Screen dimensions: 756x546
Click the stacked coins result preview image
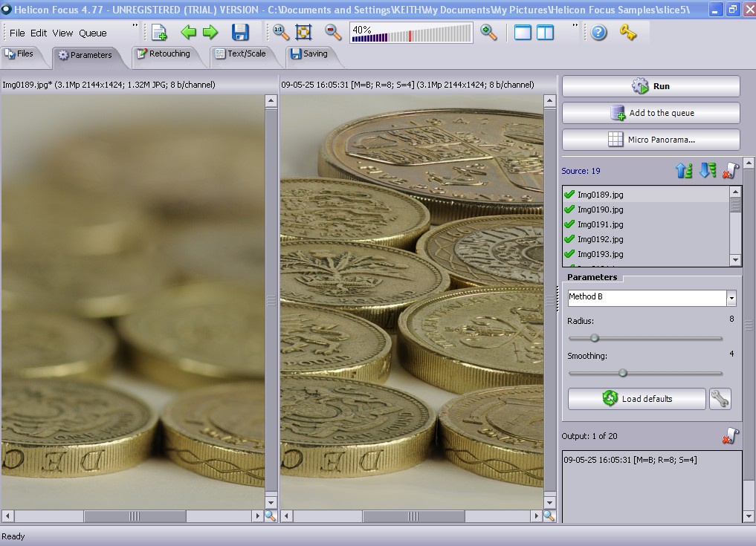[x=412, y=302]
